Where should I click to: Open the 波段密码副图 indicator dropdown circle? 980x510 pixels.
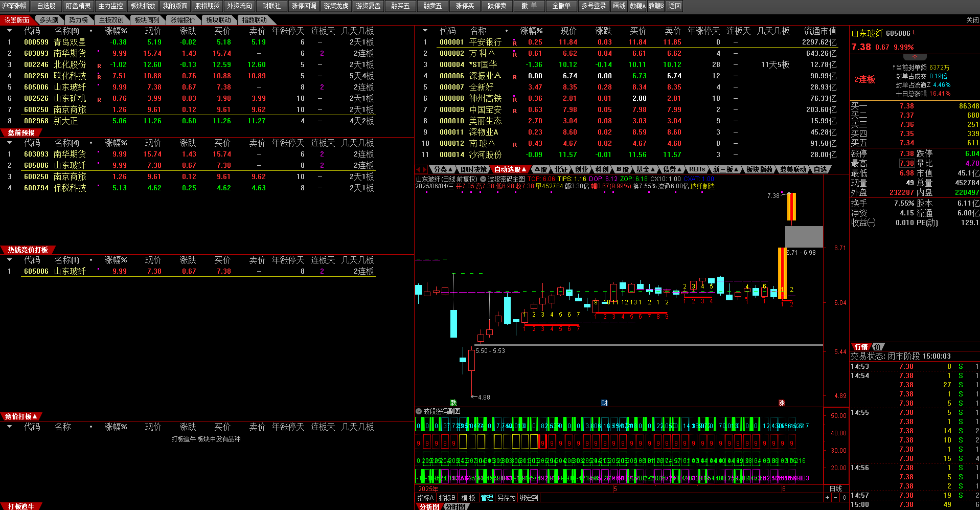click(419, 411)
